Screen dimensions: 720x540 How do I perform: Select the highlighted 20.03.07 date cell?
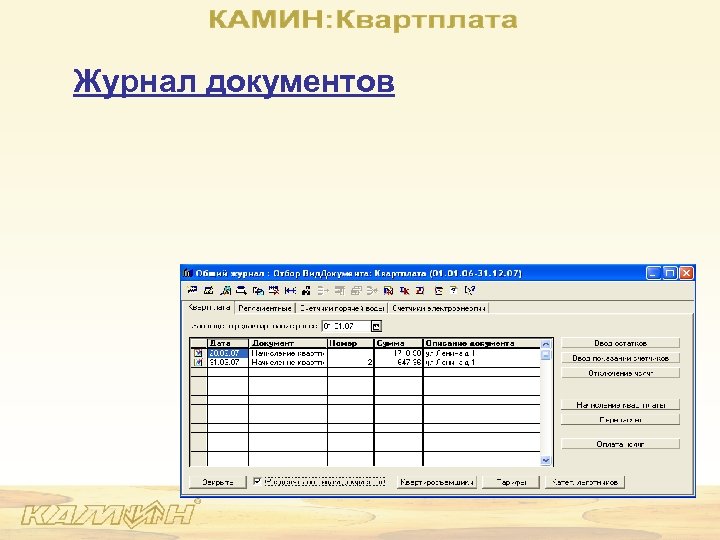pyautogui.click(x=228, y=353)
